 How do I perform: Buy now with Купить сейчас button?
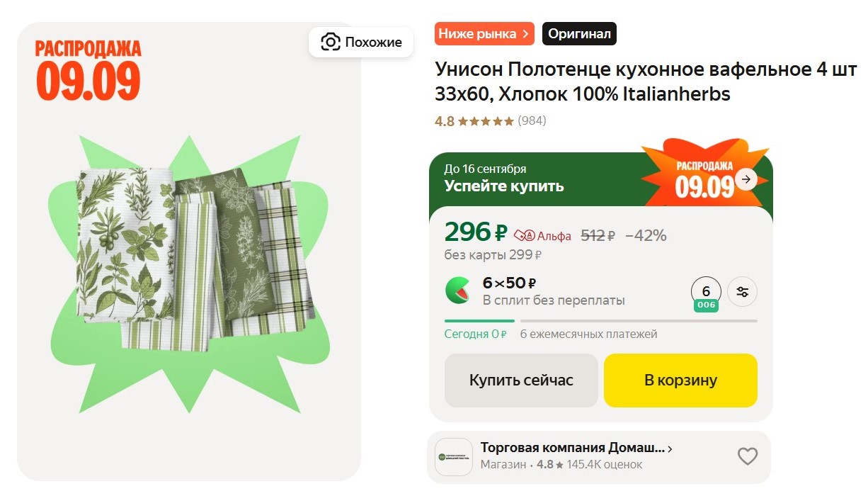click(x=521, y=381)
